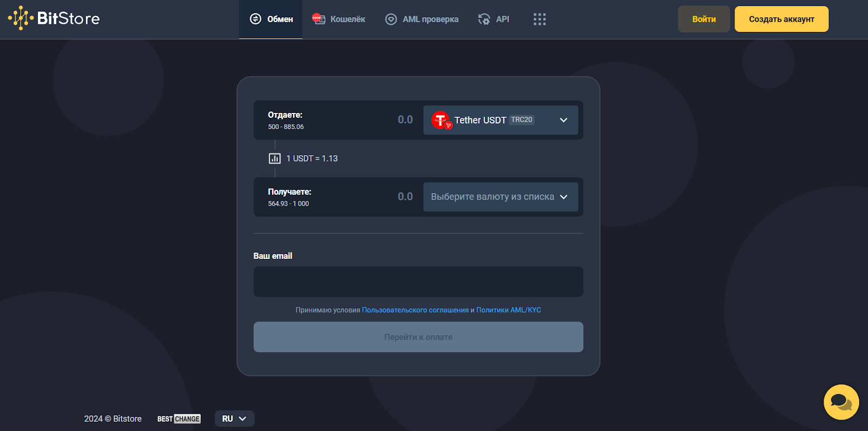Click the API gear icon
Screen dimensions: 868x431
click(x=484, y=20)
